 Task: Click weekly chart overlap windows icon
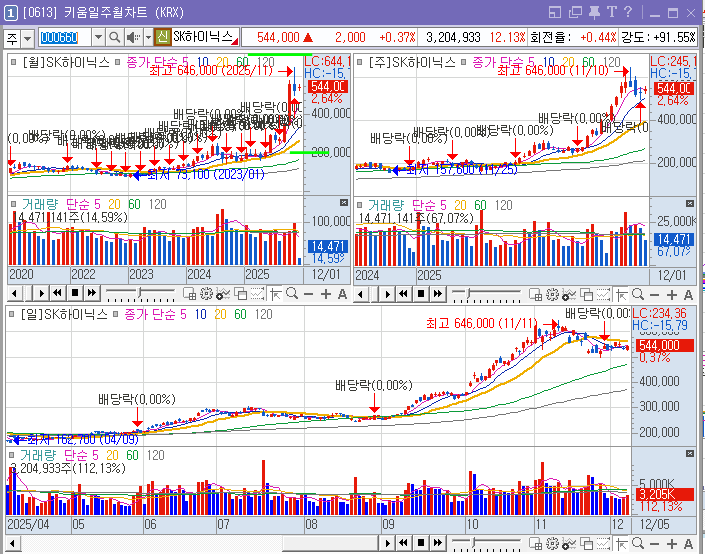(x=586, y=295)
